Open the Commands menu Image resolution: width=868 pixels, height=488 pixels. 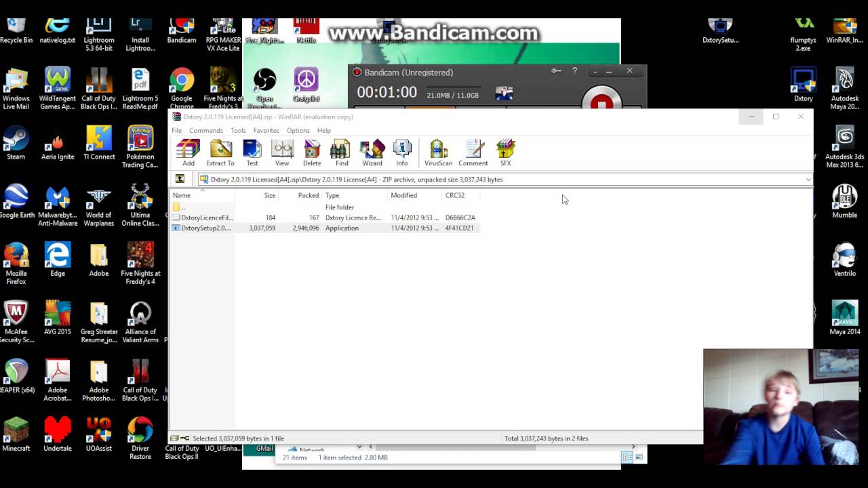(206, 130)
